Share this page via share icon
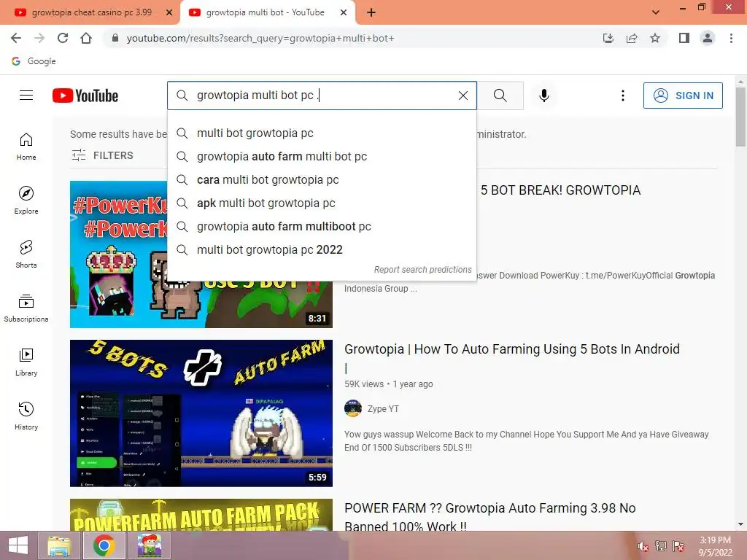747x560 pixels. point(632,38)
